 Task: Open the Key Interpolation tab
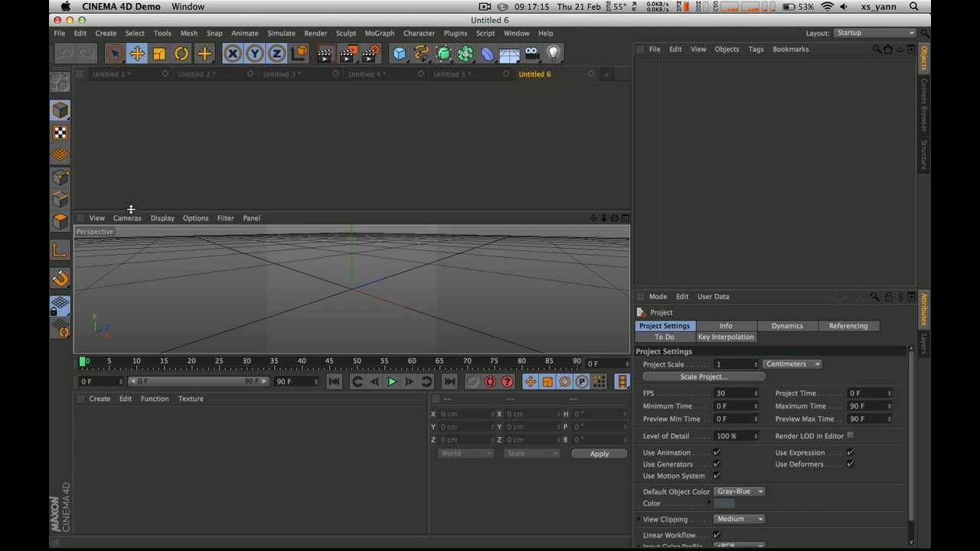726,337
